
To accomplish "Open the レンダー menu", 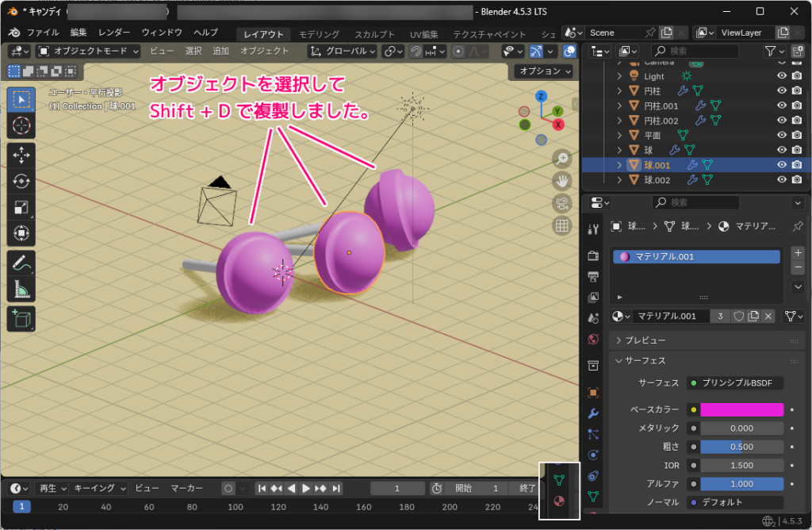I will coord(114,33).
